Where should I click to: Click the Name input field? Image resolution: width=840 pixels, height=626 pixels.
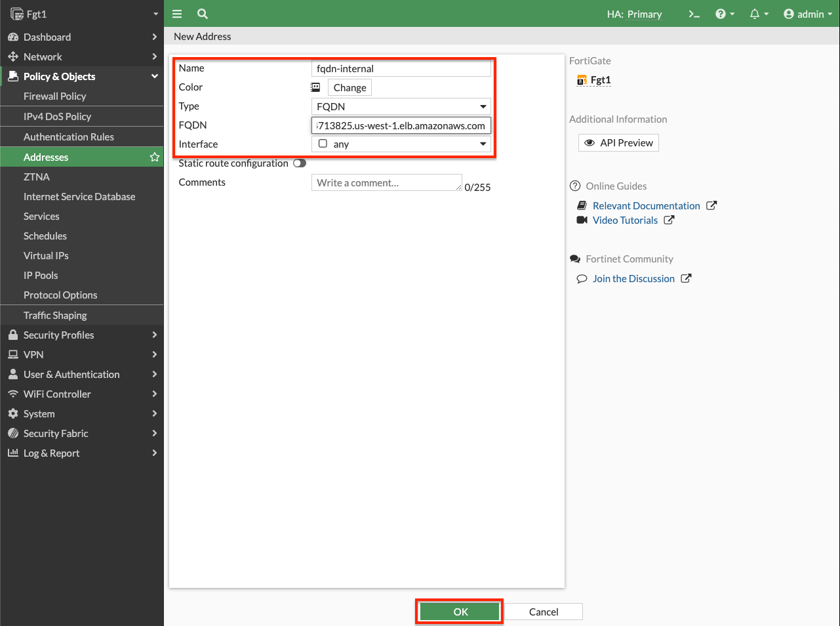point(401,68)
